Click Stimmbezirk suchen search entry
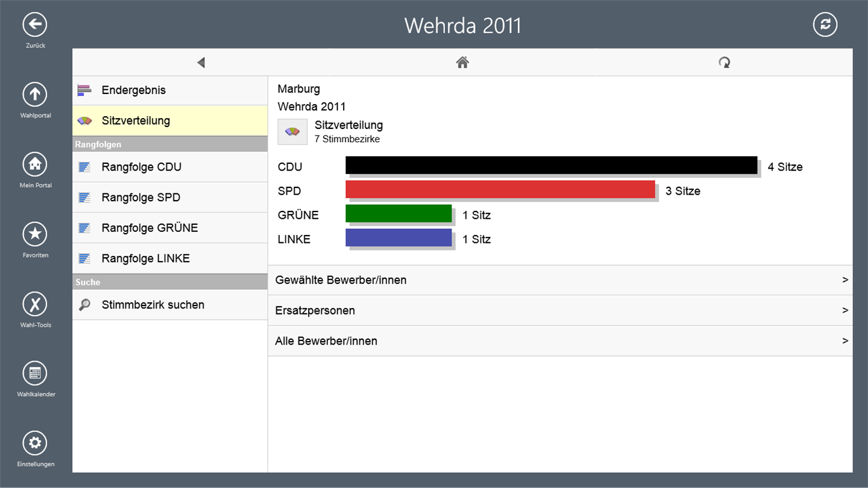868x488 pixels. click(170, 305)
